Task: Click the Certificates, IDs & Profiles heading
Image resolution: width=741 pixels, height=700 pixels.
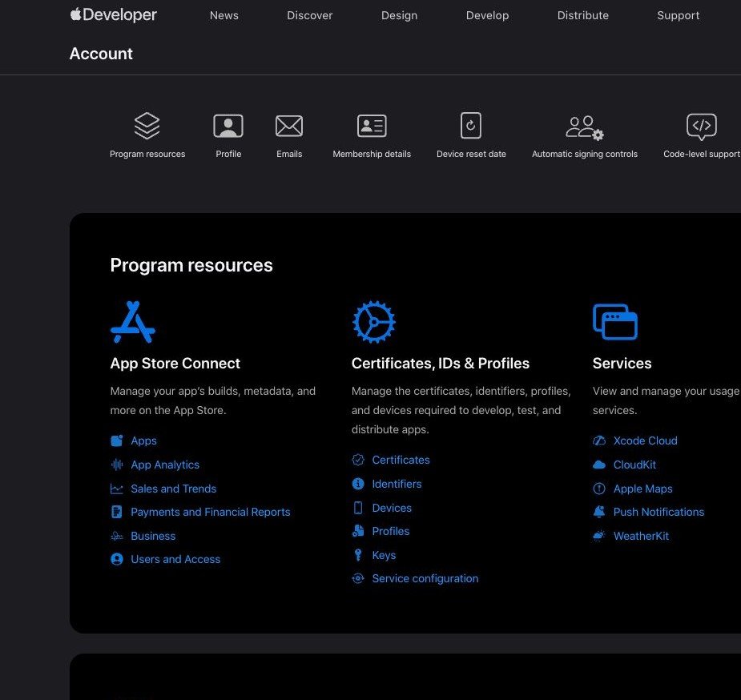Action: [x=440, y=364]
